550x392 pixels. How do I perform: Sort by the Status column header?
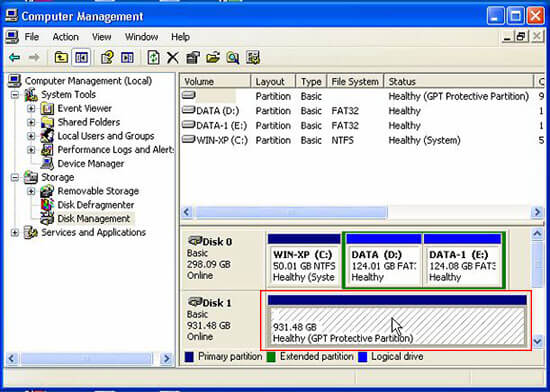(x=459, y=82)
